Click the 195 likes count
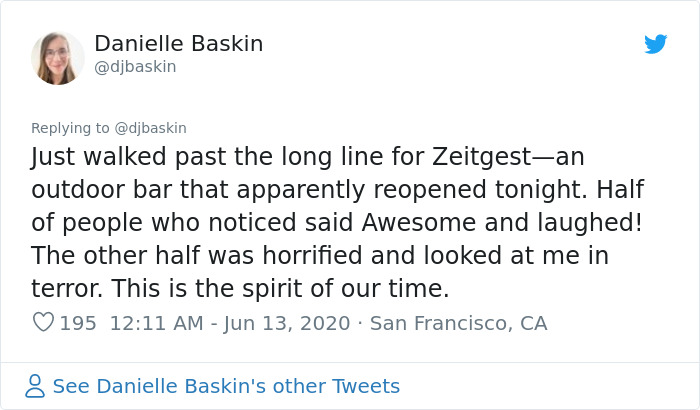The image size is (700, 410). [x=78, y=323]
